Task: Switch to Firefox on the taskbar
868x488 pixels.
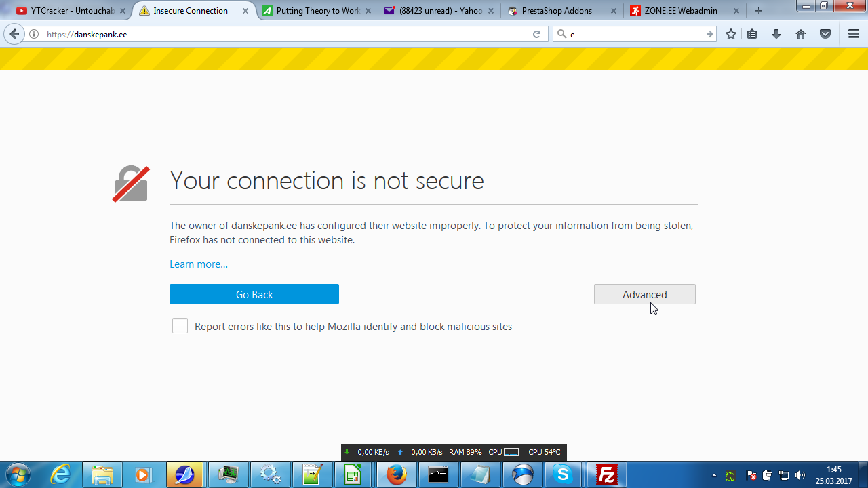Action: (x=396, y=474)
